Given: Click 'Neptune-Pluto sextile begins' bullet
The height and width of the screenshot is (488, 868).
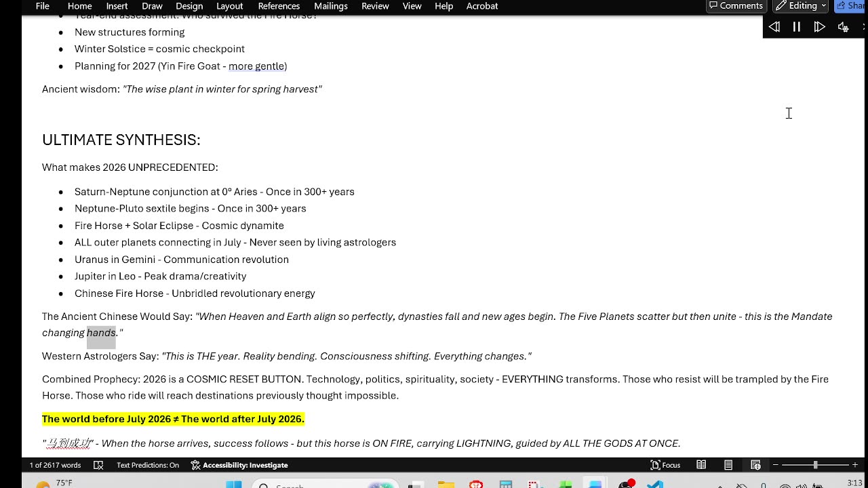Looking at the screenshot, I should click(190, 209).
